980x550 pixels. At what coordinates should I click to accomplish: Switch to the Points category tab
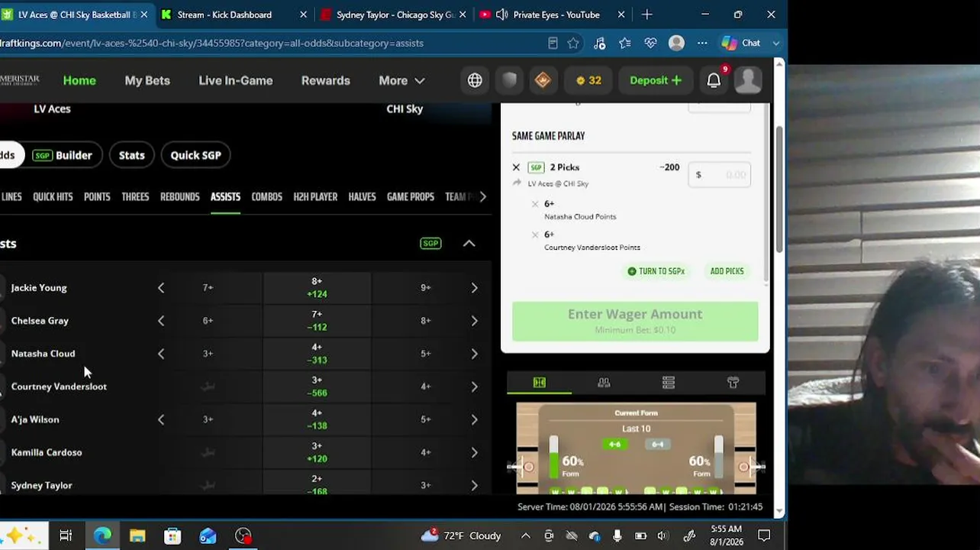97,196
